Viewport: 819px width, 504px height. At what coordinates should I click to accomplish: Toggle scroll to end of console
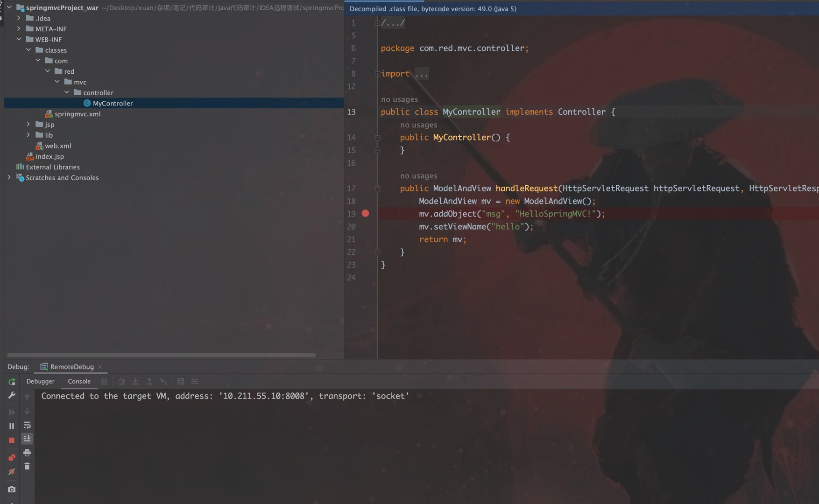pos(27,438)
